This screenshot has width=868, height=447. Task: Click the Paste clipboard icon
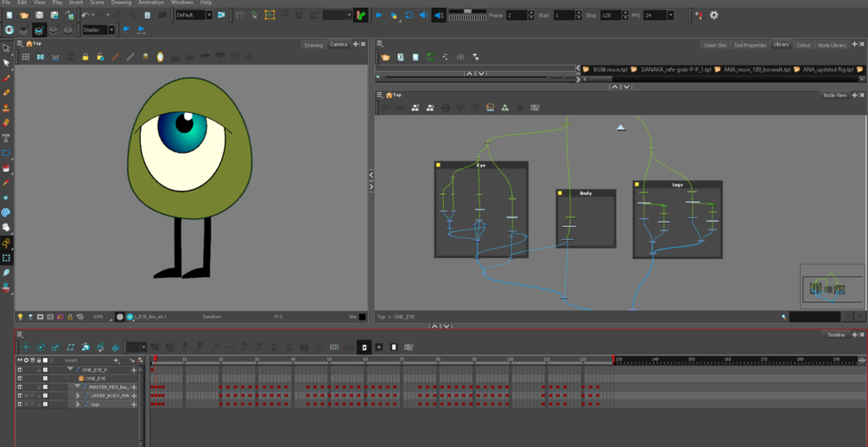[x=147, y=16]
